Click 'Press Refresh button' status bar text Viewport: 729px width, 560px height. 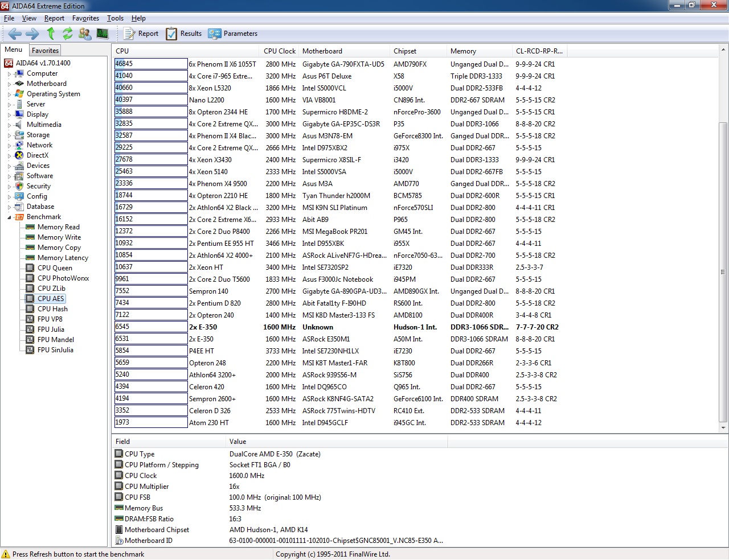[x=78, y=554]
